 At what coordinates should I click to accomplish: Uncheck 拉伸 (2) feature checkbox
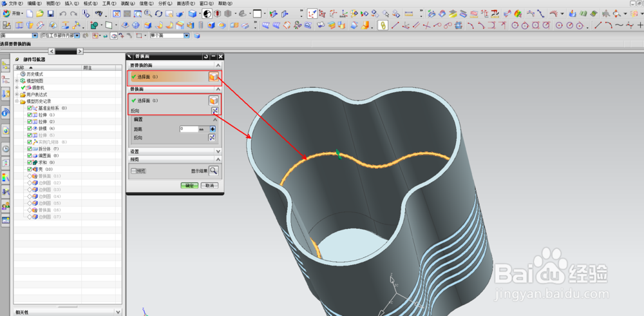(29, 122)
